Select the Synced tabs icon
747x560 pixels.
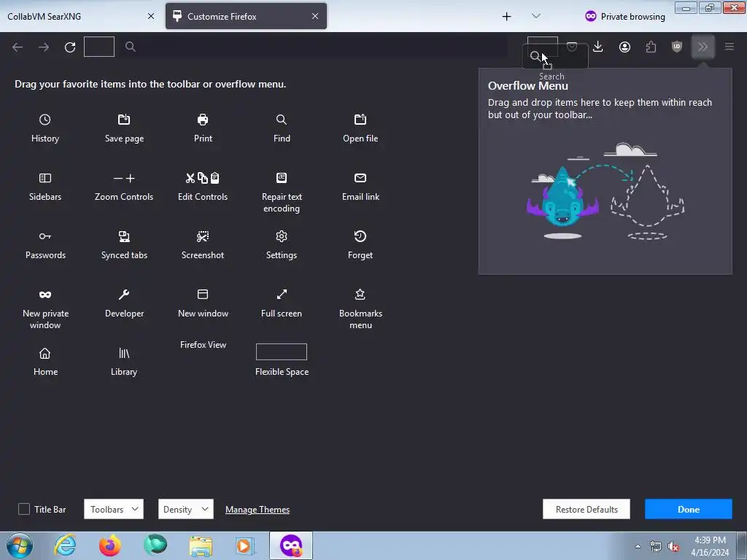(124, 236)
